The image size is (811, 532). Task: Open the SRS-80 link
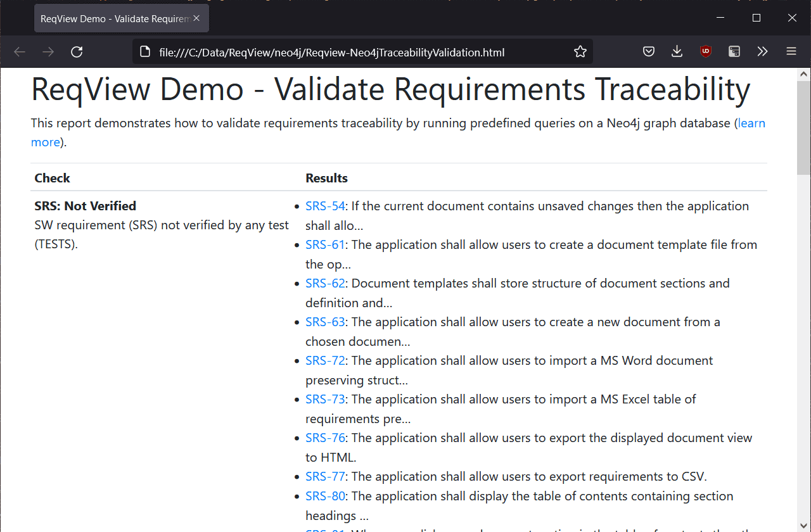click(x=325, y=496)
